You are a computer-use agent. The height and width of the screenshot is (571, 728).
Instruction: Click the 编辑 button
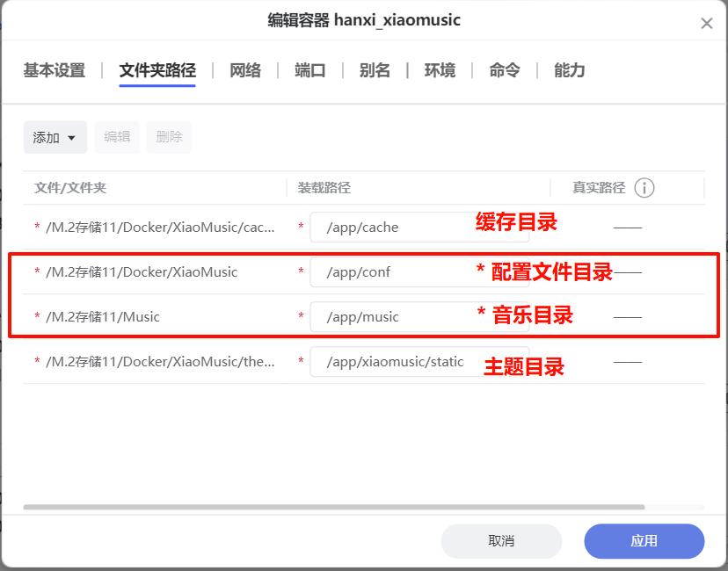pos(117,137)
